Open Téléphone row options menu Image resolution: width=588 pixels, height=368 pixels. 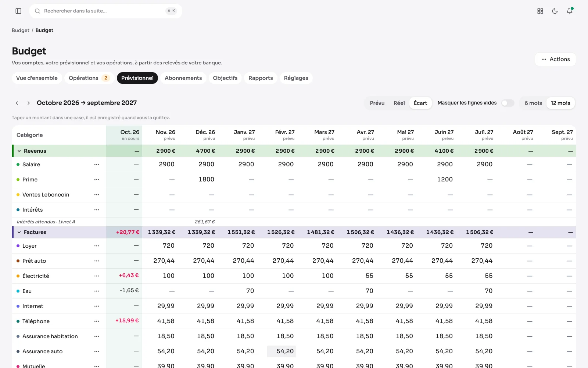coord(97,321)
